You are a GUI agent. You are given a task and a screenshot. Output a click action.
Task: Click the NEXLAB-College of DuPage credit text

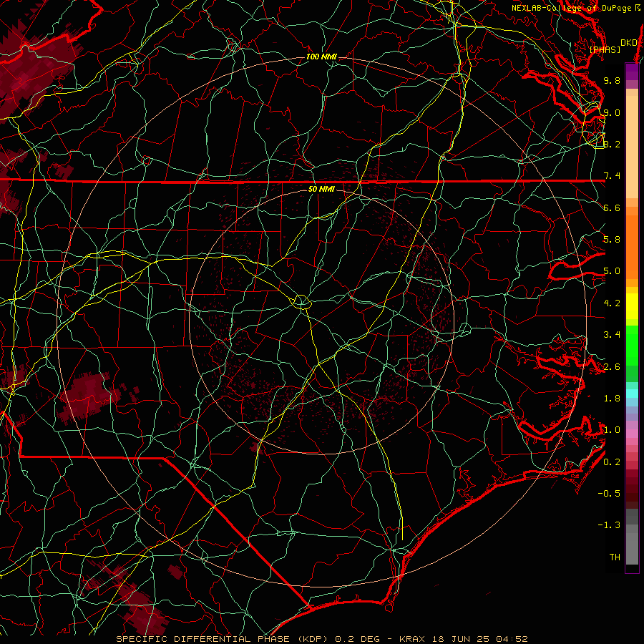tap(572, 8)
